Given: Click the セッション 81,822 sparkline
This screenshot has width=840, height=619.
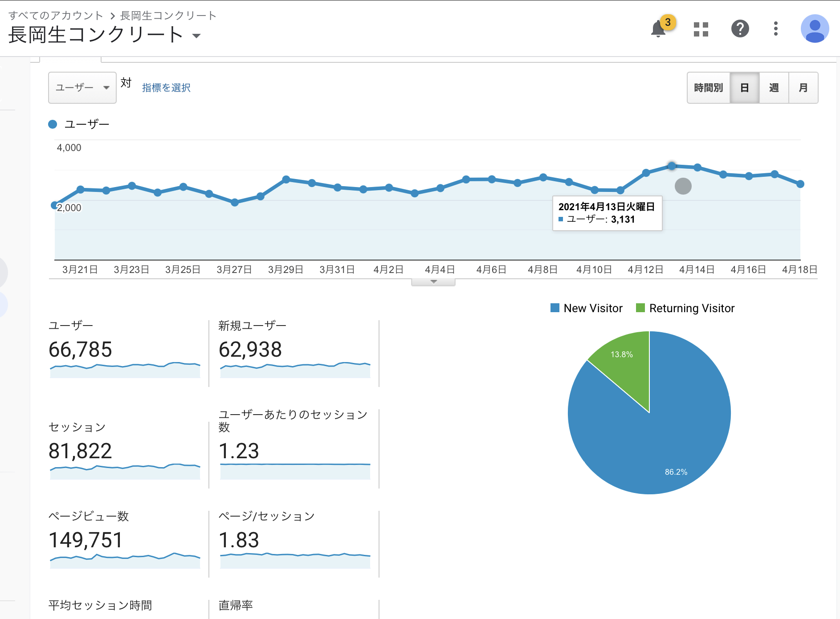Looking at the screenshot, I should (125, 471).
